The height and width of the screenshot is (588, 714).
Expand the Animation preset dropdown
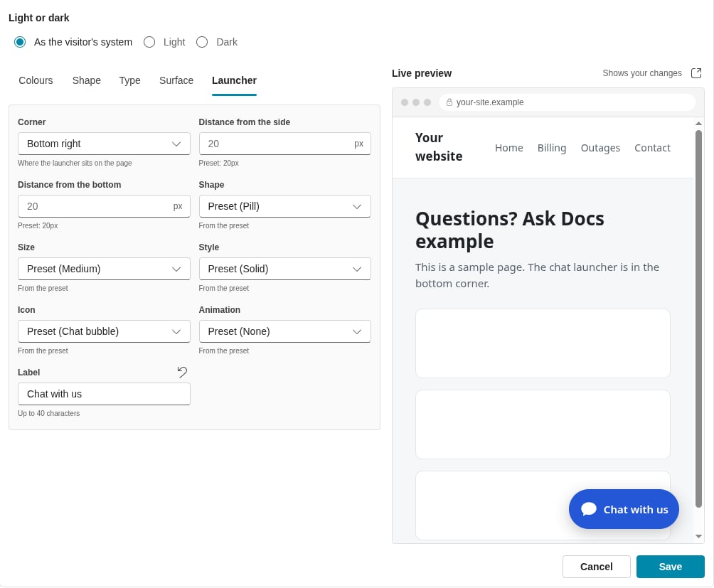(285, 331)
